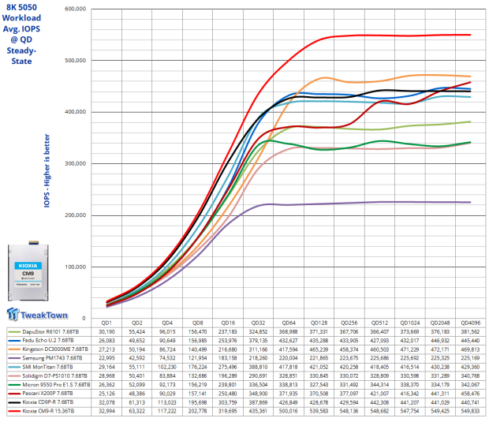
Task: Click legend entry "Micron 9550 Pro E1.S 7.68TB"
Action: tap(56, 385)
